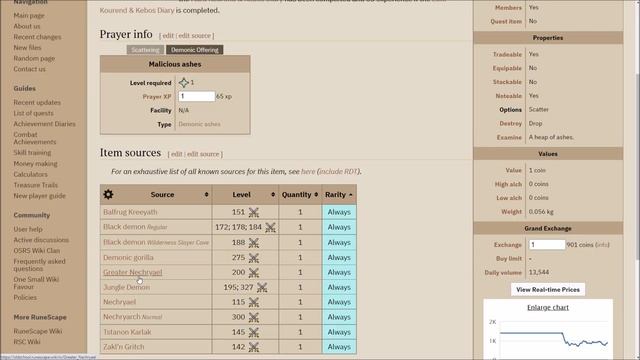Open Demonic gorilla source link

tap(128, 258)
